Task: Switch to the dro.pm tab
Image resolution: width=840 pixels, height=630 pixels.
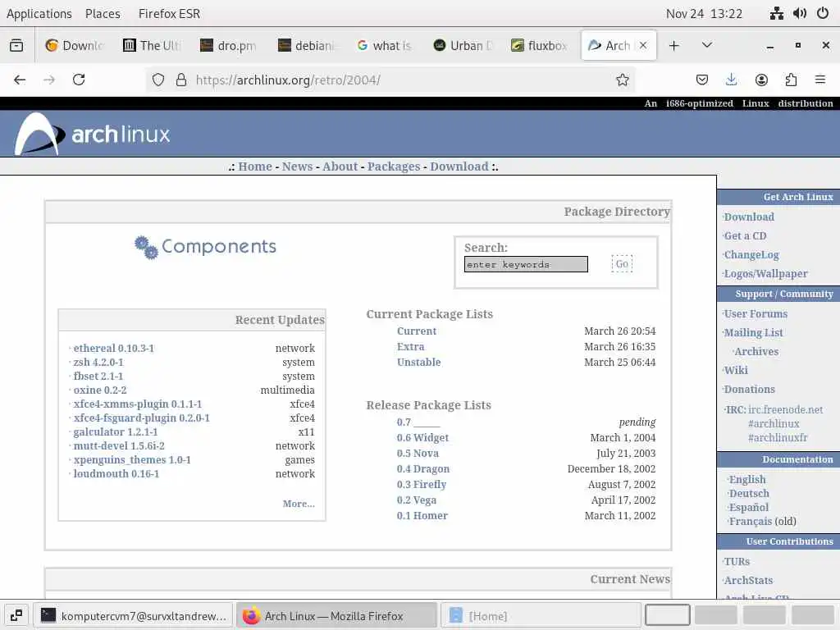Action: (x=229, y=46)
